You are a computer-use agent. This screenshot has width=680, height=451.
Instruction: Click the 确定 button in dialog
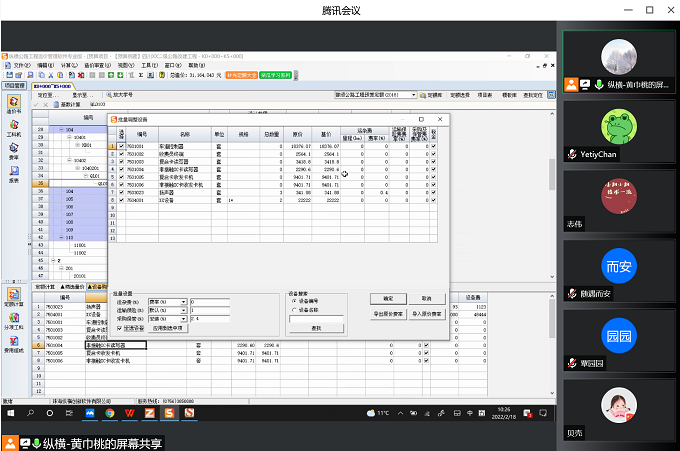click(388, 299)
